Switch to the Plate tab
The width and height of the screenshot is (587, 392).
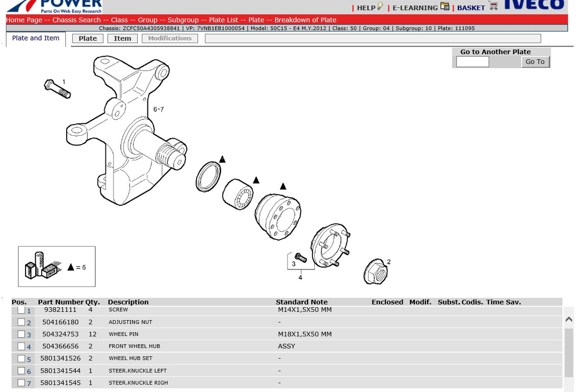point(88,38)
